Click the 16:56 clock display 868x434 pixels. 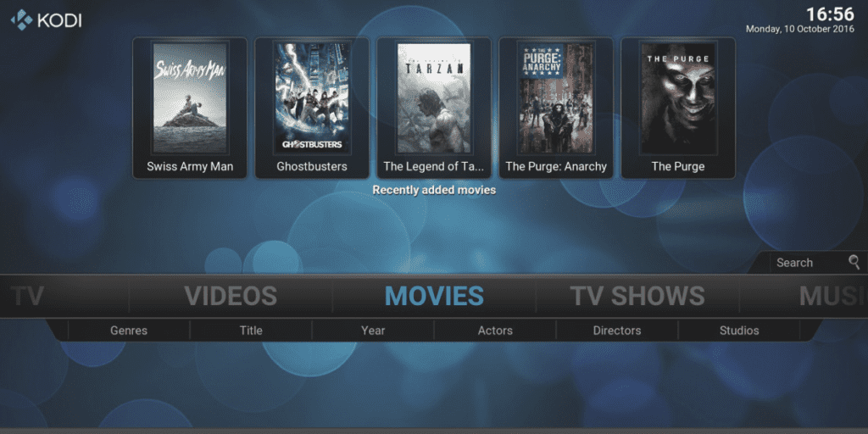(x=830, y=14)
